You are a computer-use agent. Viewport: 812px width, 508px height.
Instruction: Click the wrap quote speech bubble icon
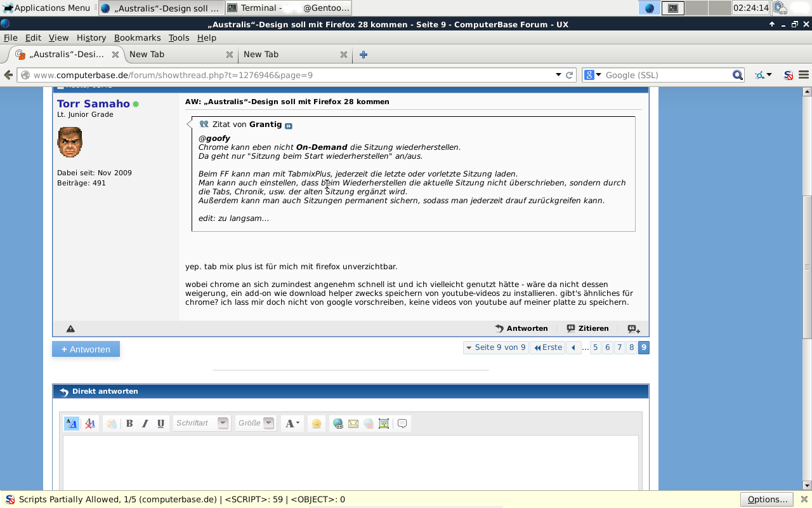click(402, 424)
